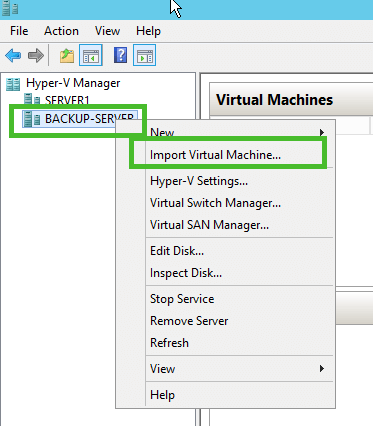Select the Hyper-V Manager tree label
Screen dimensions: 373x426
73,83
